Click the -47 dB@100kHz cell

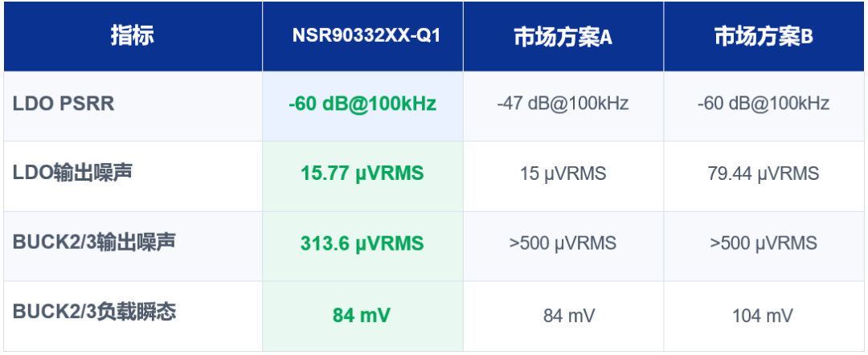pyautogui.click(x=563, y=104)
